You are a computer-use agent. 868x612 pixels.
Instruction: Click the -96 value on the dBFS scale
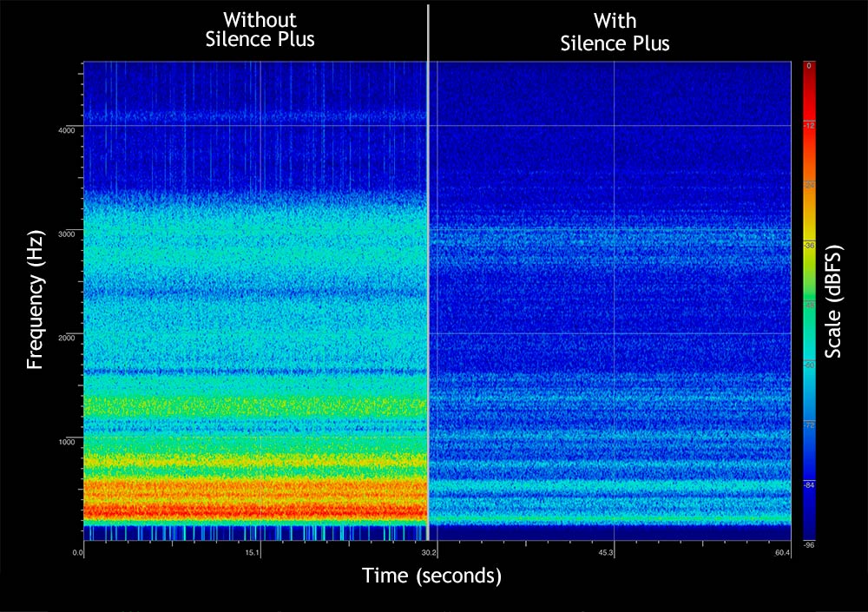(809, 545)
